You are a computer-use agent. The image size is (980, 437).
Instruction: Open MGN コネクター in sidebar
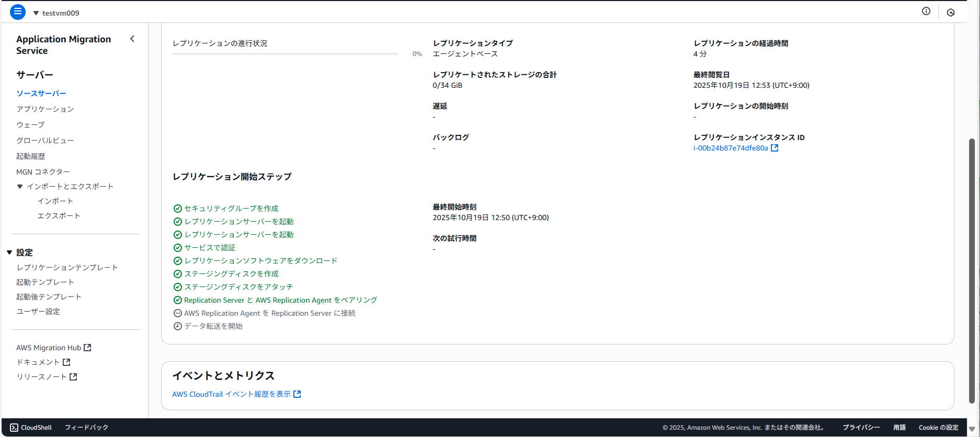pyautogui.click(x=43, y=172)
